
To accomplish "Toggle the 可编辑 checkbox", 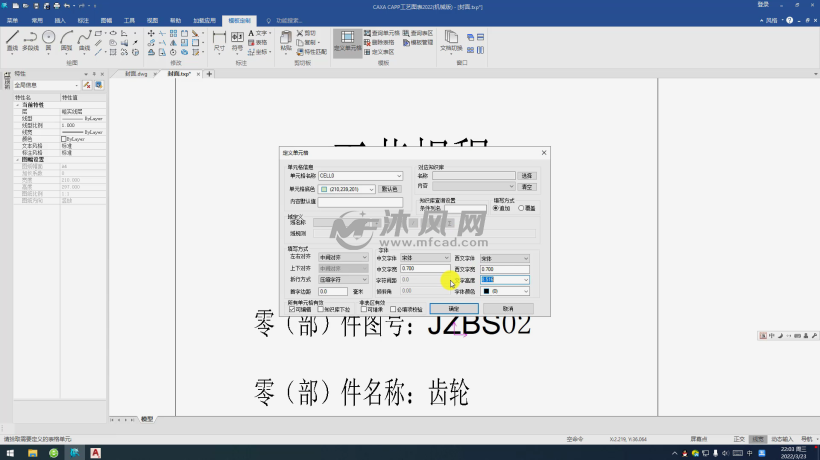I will click(x=292, y=309).
